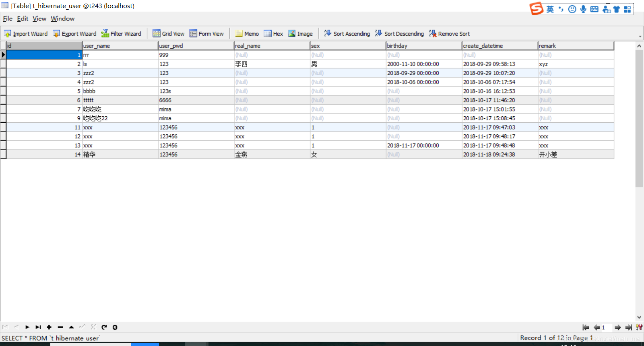Screen dimensions: 644x346
Task: Click the user_name column header
Action: coord(120,46)
